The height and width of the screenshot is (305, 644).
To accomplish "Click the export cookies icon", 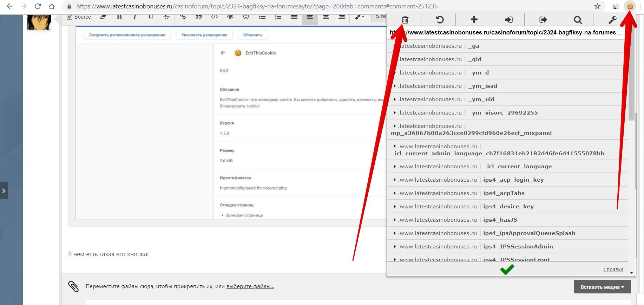I will 543,20.
